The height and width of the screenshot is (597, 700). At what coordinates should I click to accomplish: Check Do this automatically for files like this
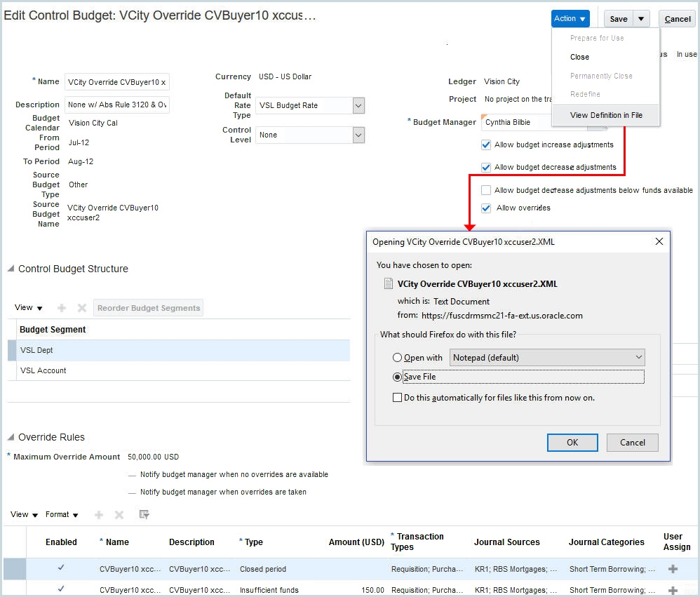pos(398,398)
